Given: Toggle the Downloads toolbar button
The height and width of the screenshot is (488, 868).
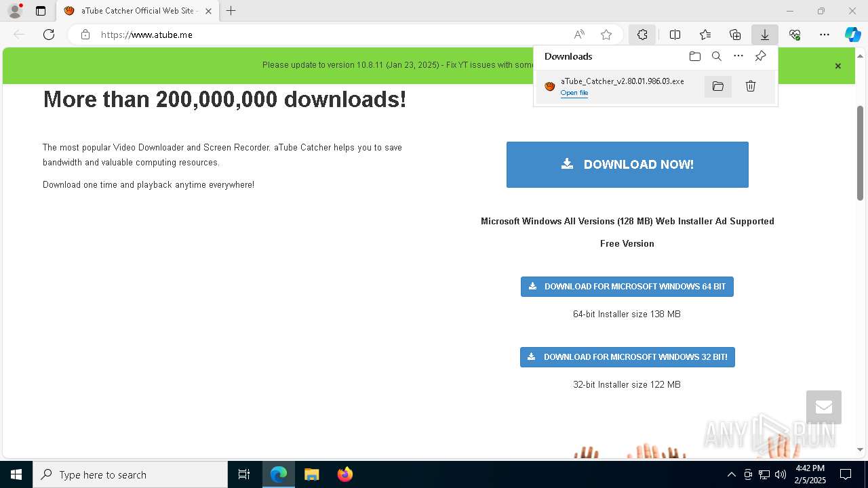Looking at the screenshot, I should 765,35.
